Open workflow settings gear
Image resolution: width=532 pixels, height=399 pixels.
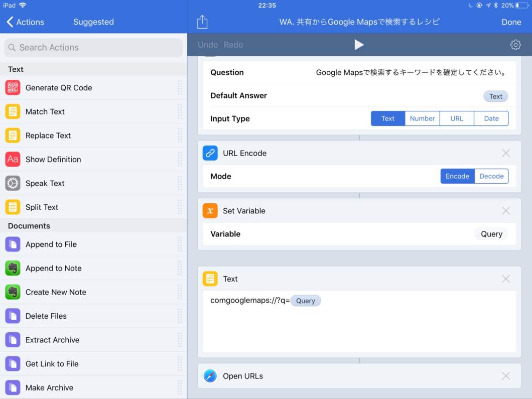[515, 45]
